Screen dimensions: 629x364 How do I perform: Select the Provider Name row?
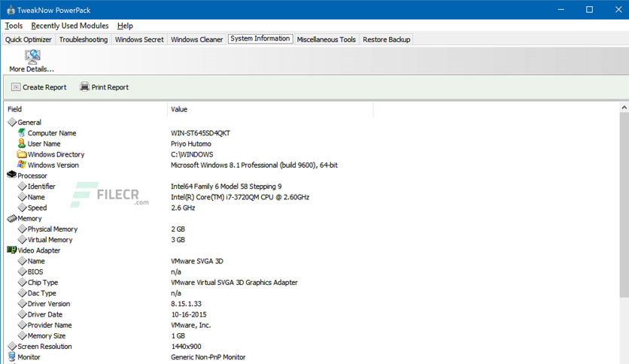click(x=50, y=325)
